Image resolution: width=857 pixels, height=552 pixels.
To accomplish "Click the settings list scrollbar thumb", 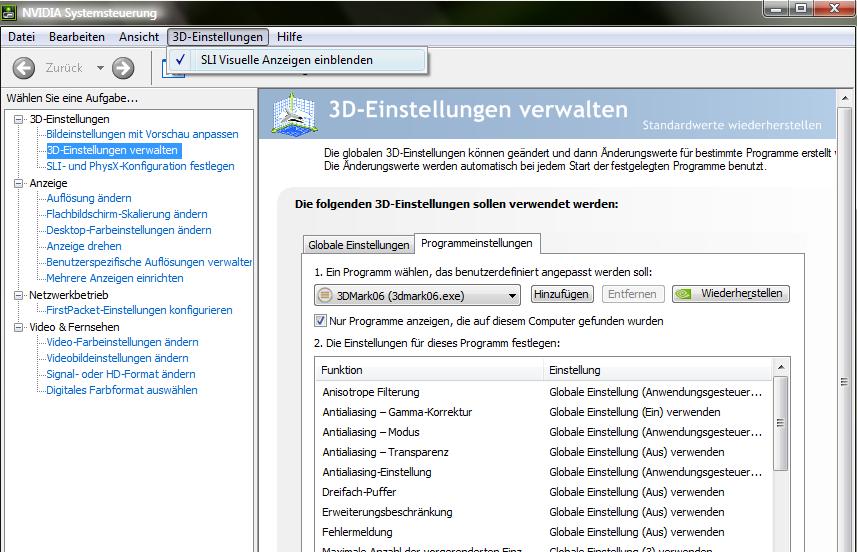I will pos(780,424).
